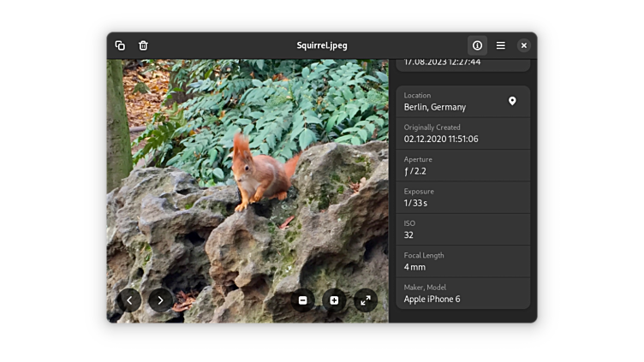This screenshot has width=644, height=362.
Task: Open the hamburger main menu
Action: [500, 45]
